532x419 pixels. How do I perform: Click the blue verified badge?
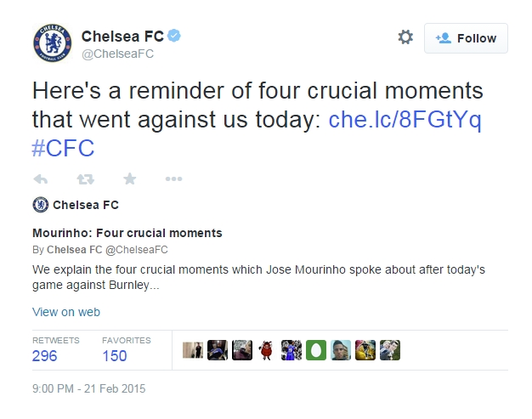[x=174, y=37]
